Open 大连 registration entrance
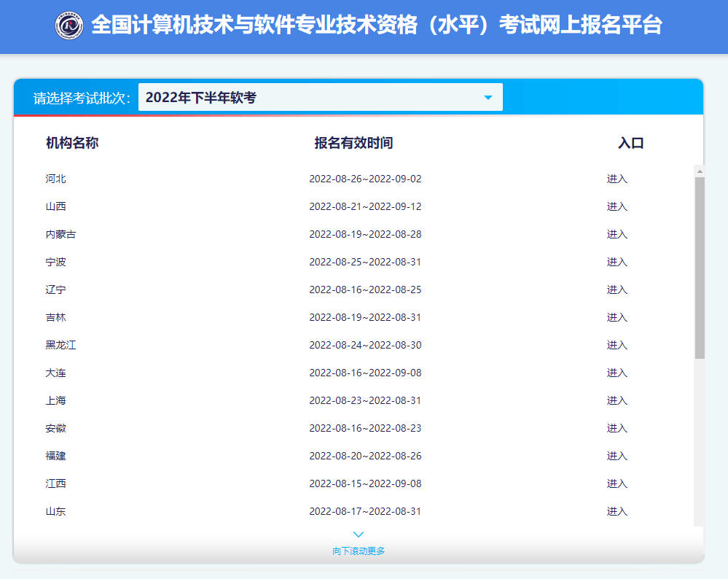The height and width of the screenshot is (579, 728). pos(617,373)
